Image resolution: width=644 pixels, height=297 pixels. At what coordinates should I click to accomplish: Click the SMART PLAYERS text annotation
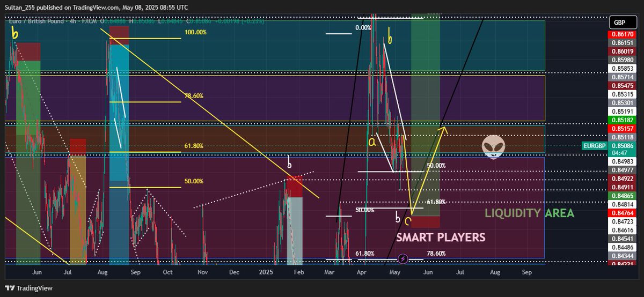[x=441, y=237]
